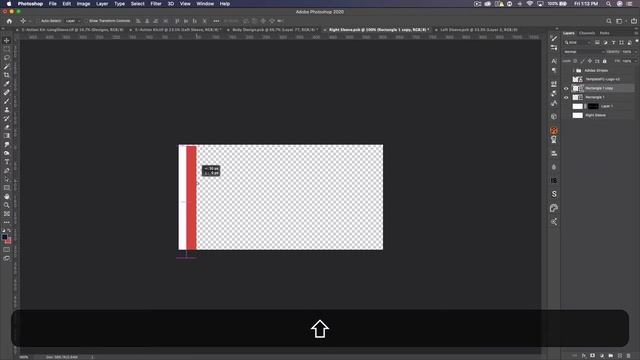Toggle the Auto-Select checkbox
640x360 pixels.
point(38,21)
